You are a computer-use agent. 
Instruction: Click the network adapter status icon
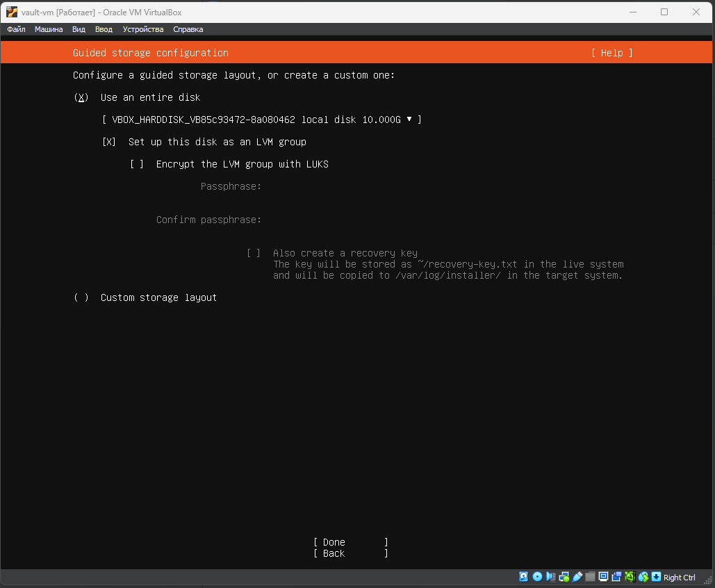(564, 577)
